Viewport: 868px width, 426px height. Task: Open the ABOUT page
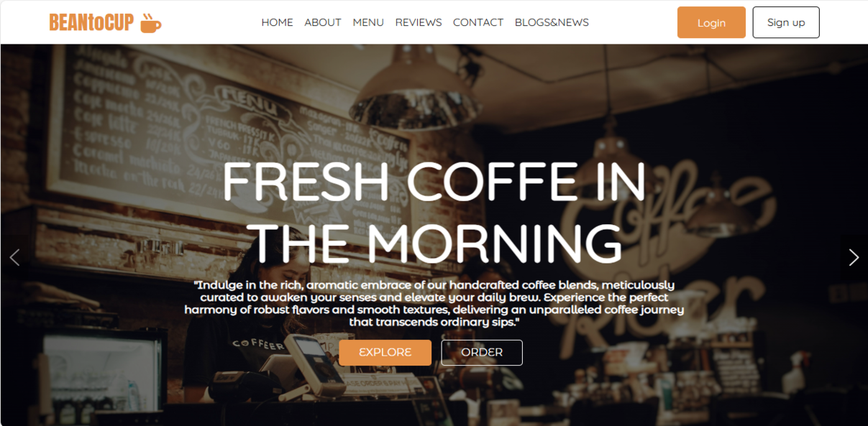322,22
